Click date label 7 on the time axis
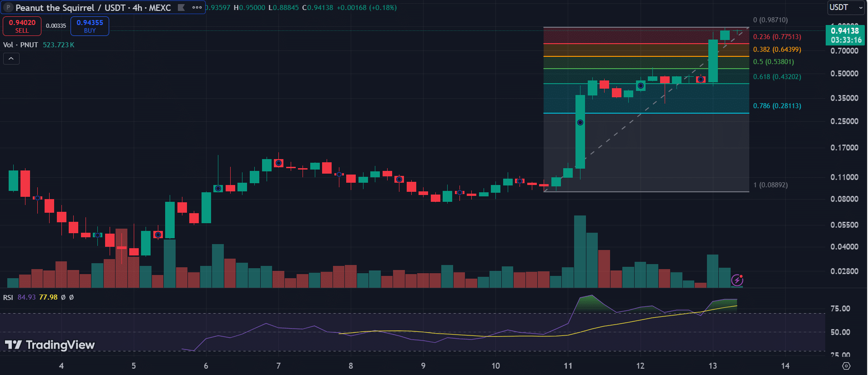Screen dimensions: 868x375 278,366
